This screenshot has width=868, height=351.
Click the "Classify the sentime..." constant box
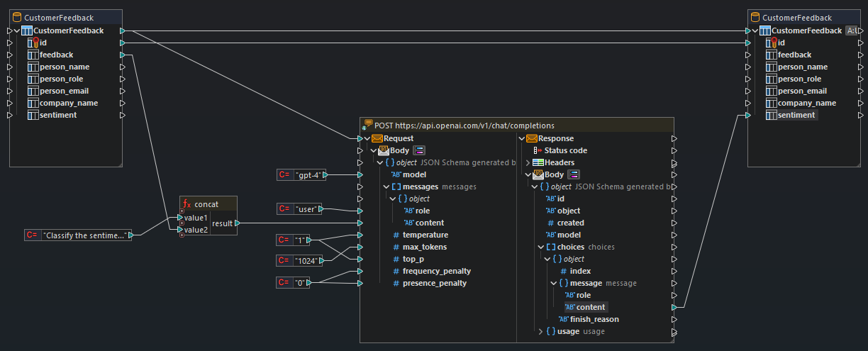pyautogui.click(x=85, y=235)
